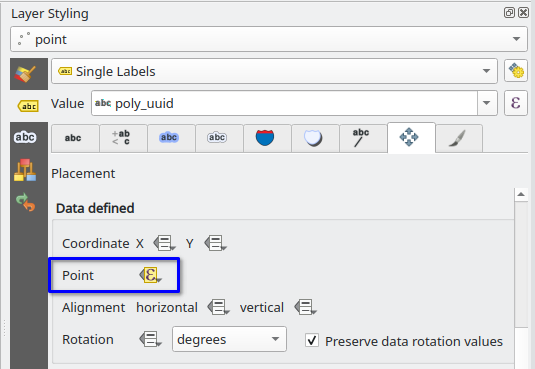This screenshot has height=369, width=535.
Task: Click the Coordinate X data defined override
Action: pos(164,243)
